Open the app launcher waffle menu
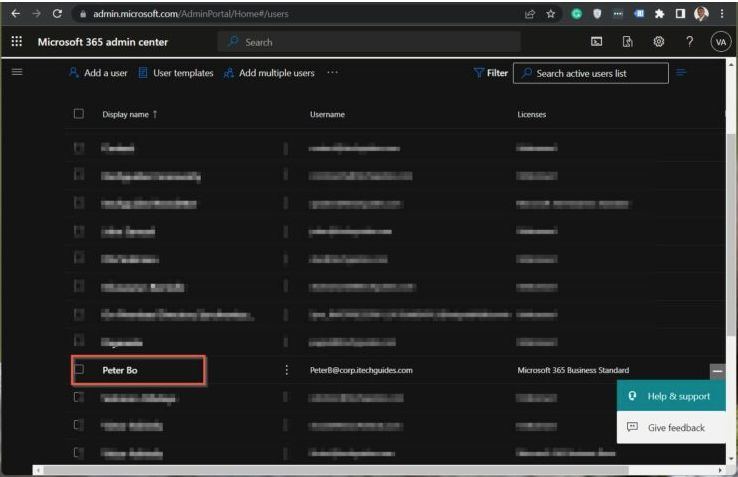Viewport: 738px width, 477px height. pyautogui.click(x=16, y=41)
